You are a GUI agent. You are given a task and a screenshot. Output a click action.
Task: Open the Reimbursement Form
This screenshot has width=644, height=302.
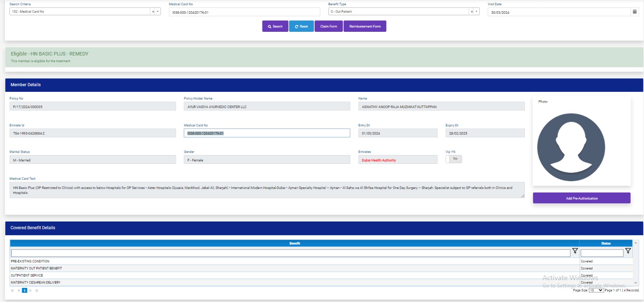pyautogui.click(x=365, y=27)
